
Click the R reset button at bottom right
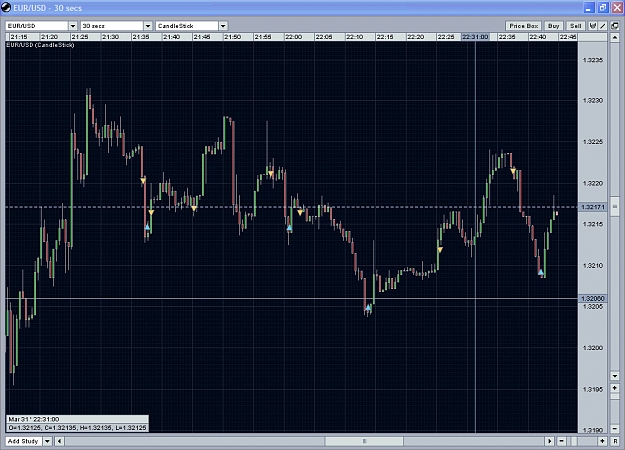point(615,441)
